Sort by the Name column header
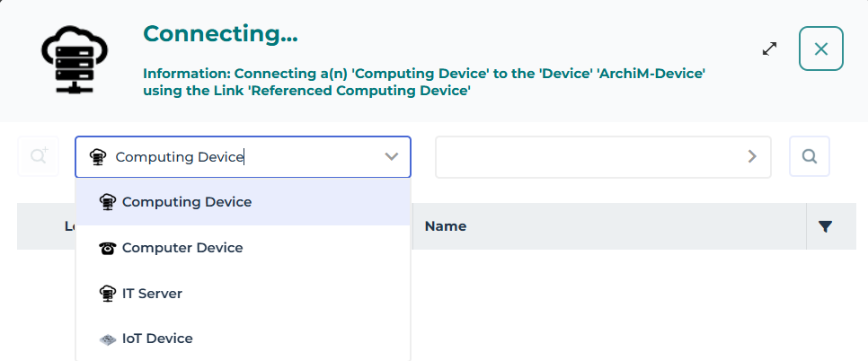The width and height of the screenshot is (868, 361). pyautogui.click(x=446, y=227)
